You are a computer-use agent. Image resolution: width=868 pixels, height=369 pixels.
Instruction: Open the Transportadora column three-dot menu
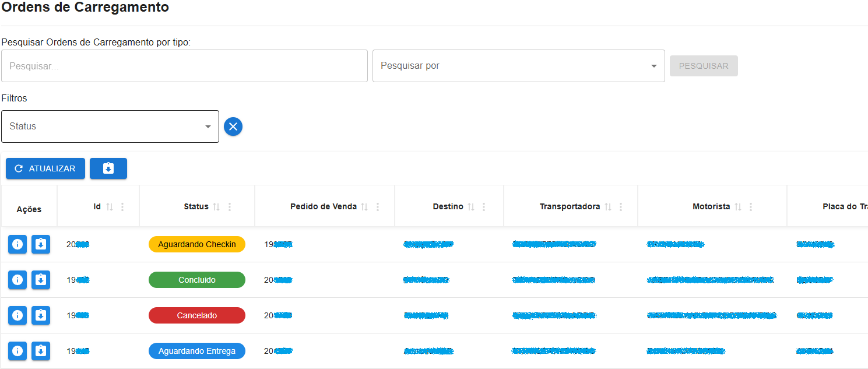pos(621,206)
